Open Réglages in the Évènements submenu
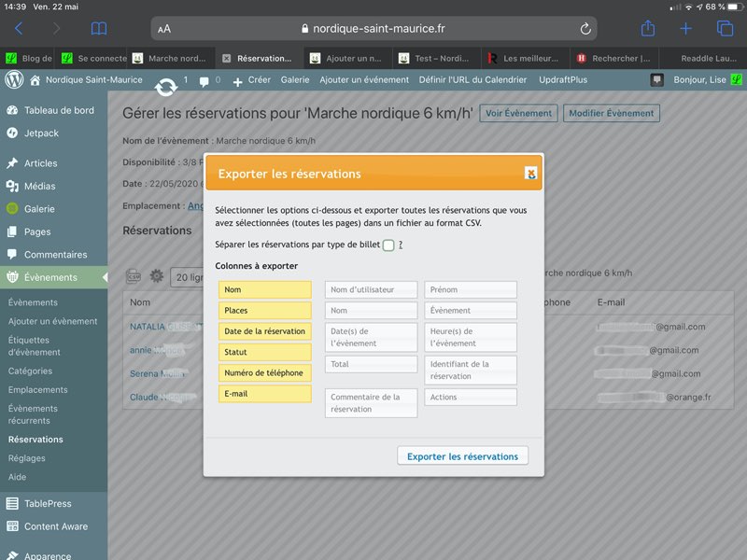747x560 pixels. pos(26,458)
